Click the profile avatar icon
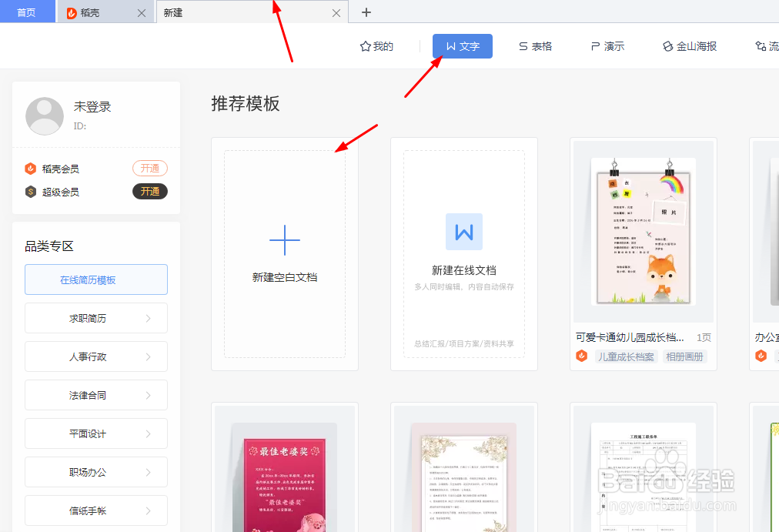The width and height of the screenshot is (779, 532). (44, 115)
